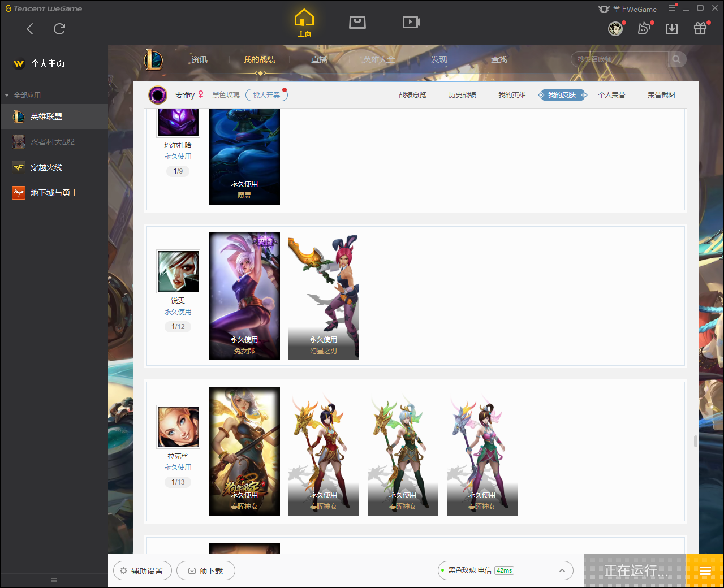The image size is (724, 588).
Task: Expand the 黑色玫瑰 电信 server dropdown
Action: click(506, 570)
